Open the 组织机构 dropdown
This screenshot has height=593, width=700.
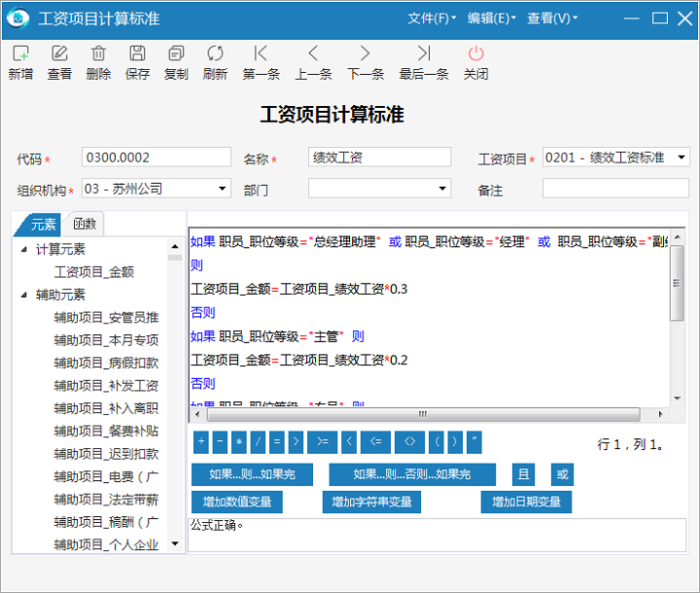point(222,189)
